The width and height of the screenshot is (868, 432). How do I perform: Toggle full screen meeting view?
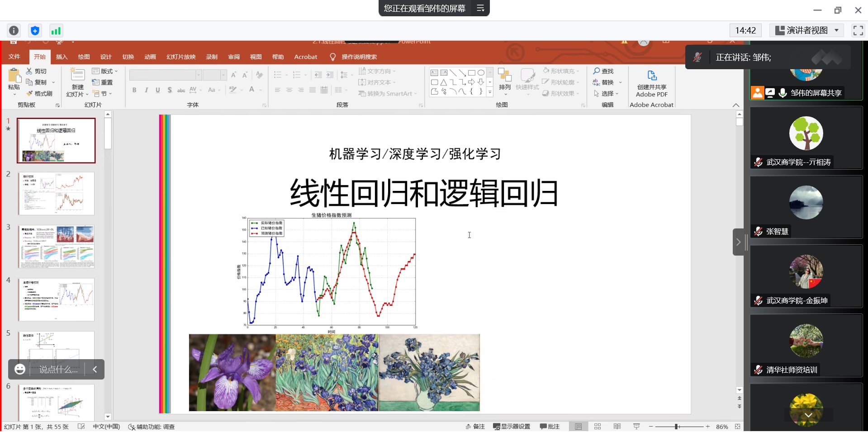(x=858, y=30)
